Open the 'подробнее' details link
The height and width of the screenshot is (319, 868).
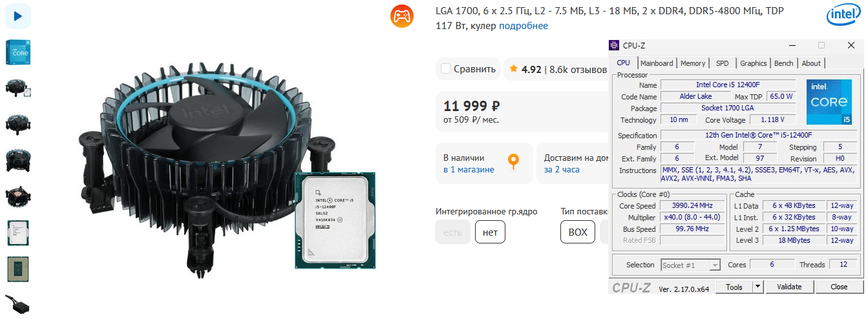coord(524,26)
